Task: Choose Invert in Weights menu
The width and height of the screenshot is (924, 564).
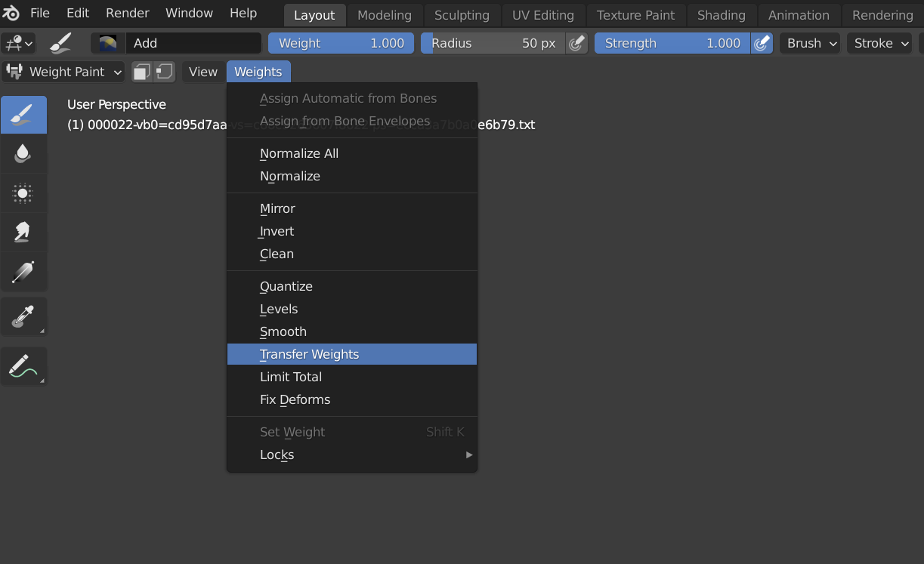Action: click(x=352, y=231)
